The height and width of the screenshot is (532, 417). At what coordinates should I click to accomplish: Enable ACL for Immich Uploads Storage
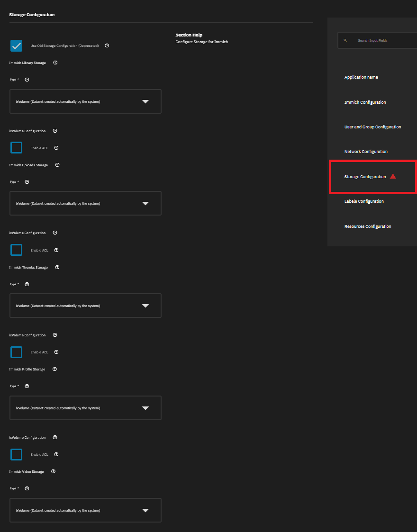(16, 250)
